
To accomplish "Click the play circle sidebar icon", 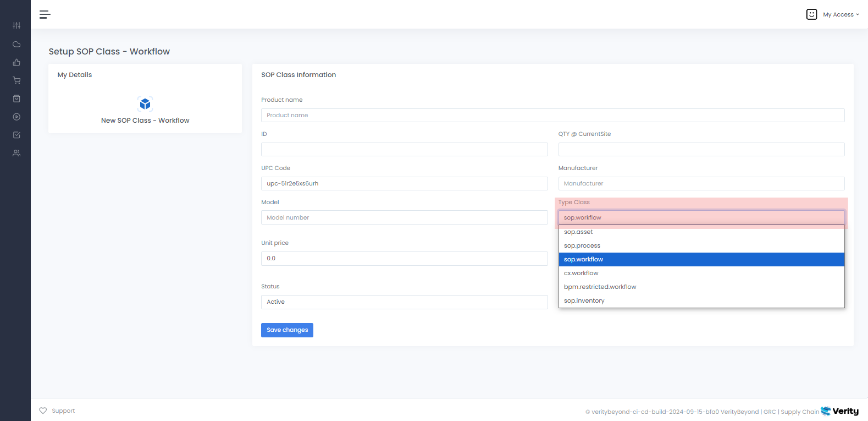I will point(16,117).
